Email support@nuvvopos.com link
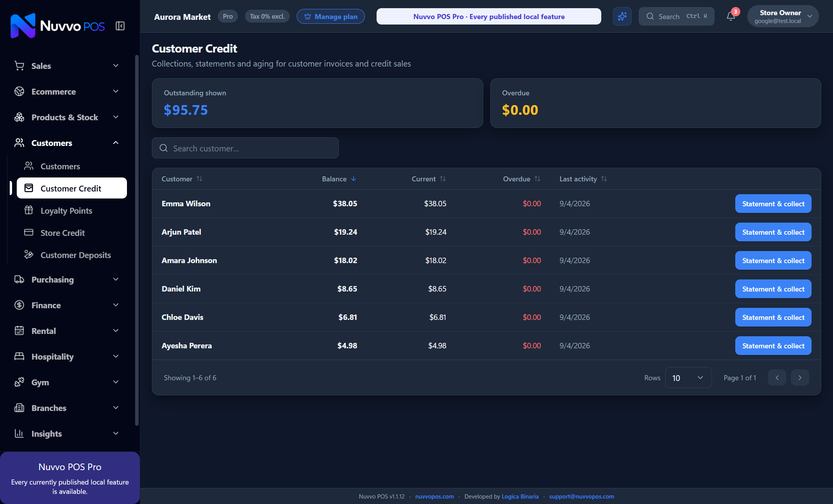The width and height of the screenshot is (833, 504). [581, 496]
